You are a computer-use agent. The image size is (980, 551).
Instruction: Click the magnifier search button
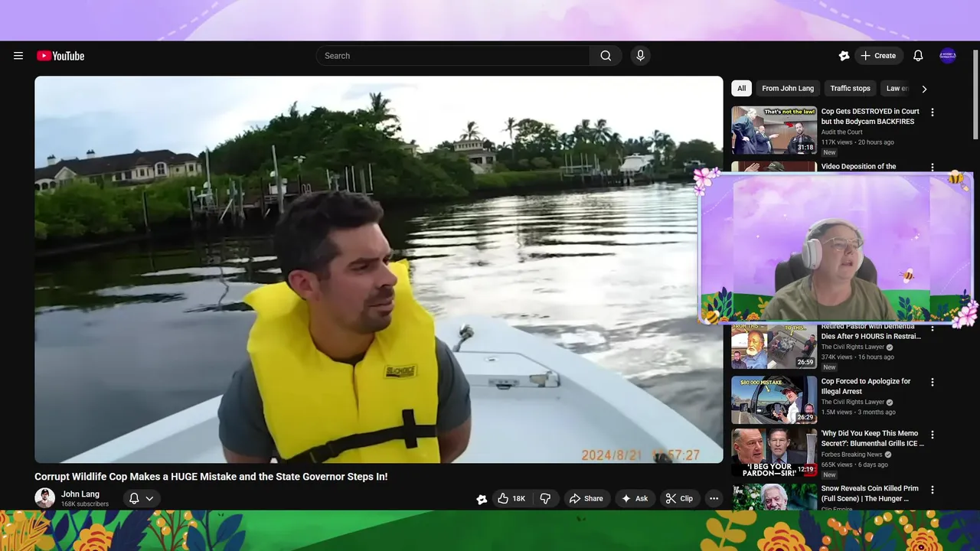(606, 56)
